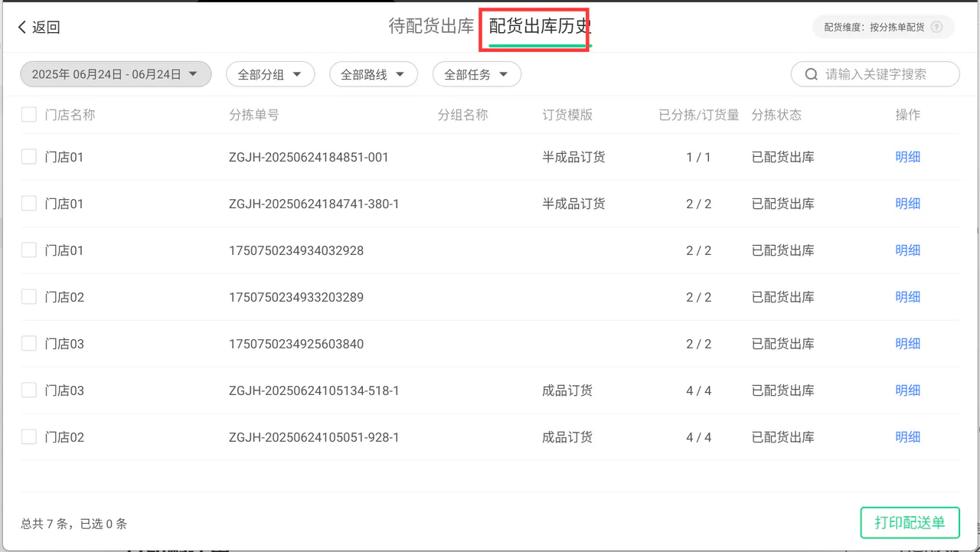Viewport: 980px width, 552px height.
Task: Open 明细 for order 1750750234925603840
Action: pos(908,344)
